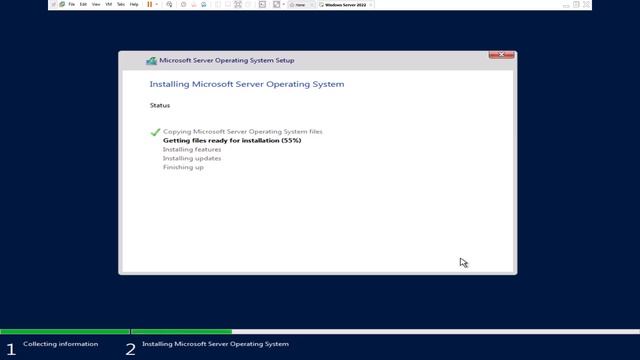The image size is (640, 360).
Task: Select 'Getting files ready for installation (55%)'
Action: (232, 140)
